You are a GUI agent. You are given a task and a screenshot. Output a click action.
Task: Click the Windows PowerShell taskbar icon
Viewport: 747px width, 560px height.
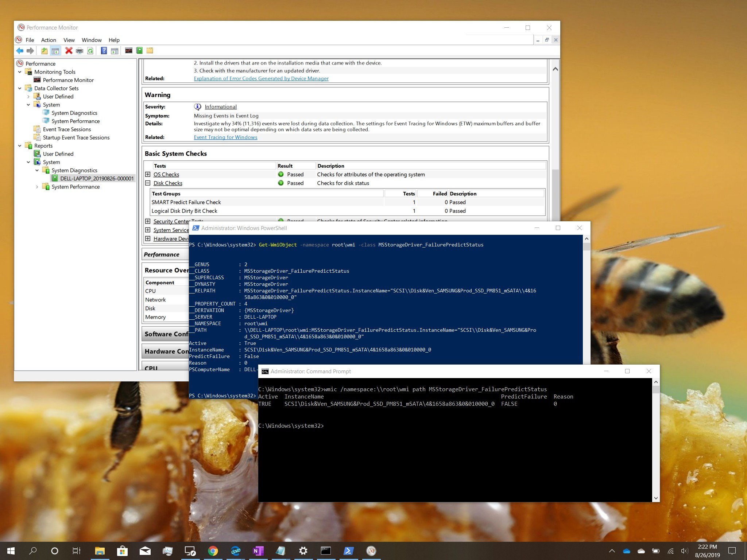[350, 550]
